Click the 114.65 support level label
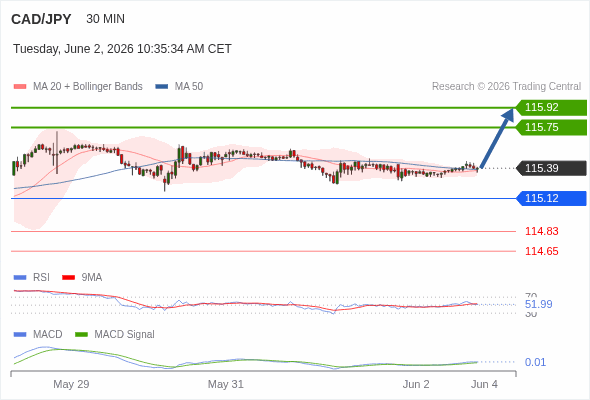The height and width of the screenshot is (400, 590). [x=541, y=251]
